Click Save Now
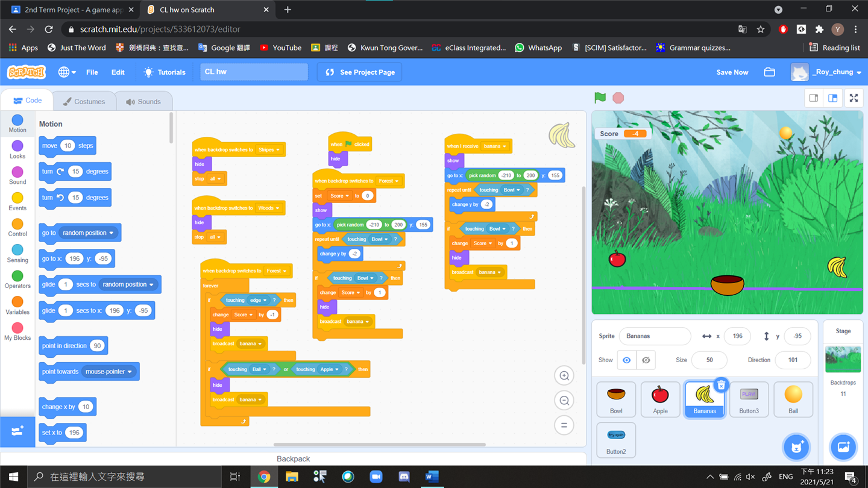The width and height of the screenshot is (868, 488). 732,72
